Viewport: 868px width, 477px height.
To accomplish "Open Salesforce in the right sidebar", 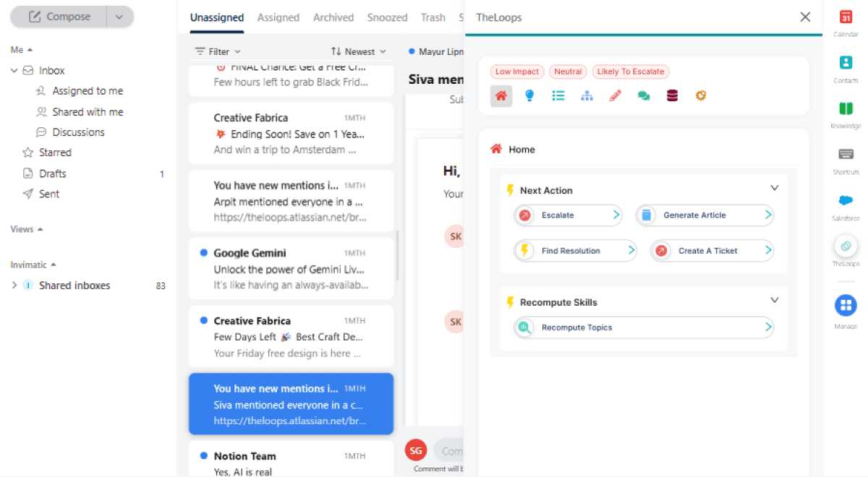I will point(846,206).
